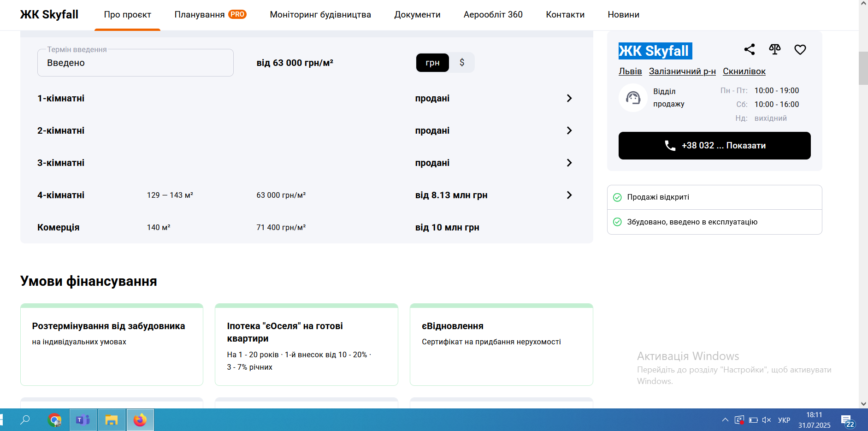Open the notification center with 22 alerts

tap(847, 420)
